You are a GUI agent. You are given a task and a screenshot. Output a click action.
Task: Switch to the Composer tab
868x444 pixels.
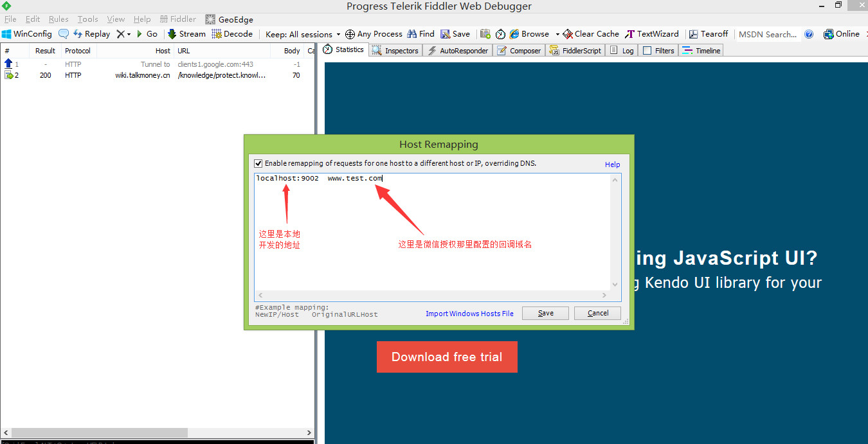click(x=520, y=50)
